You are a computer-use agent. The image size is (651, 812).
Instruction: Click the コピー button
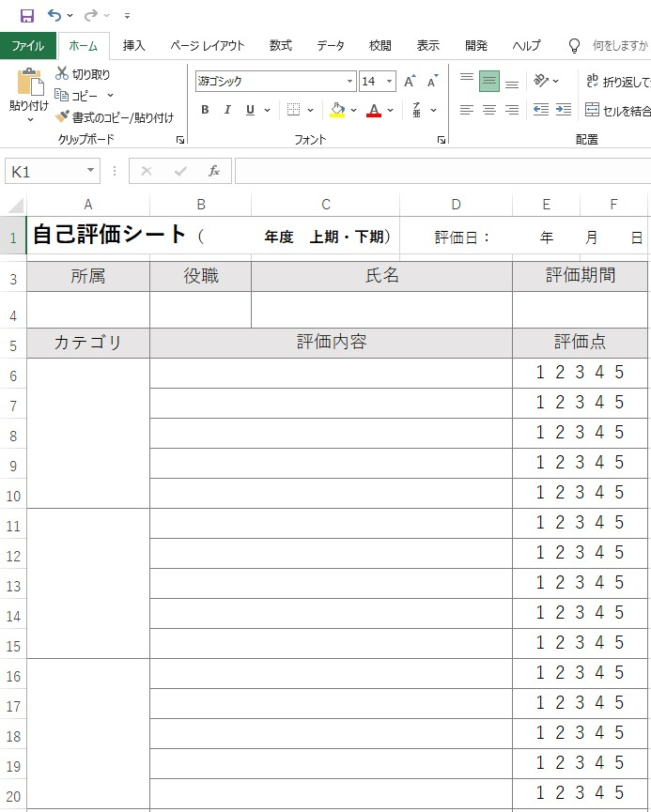[x=77, y=96]
